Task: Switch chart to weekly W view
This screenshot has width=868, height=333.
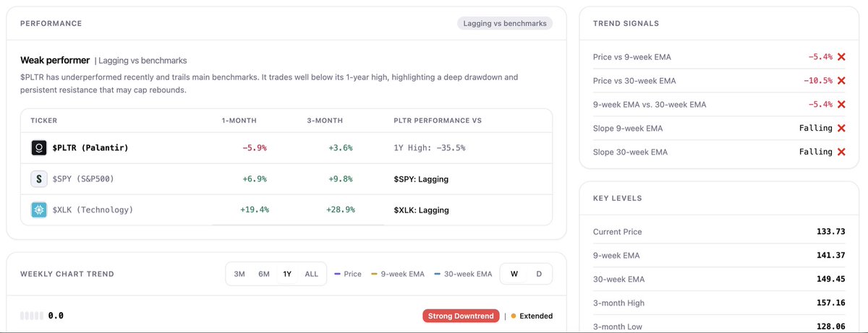Action: coord(514,274)
